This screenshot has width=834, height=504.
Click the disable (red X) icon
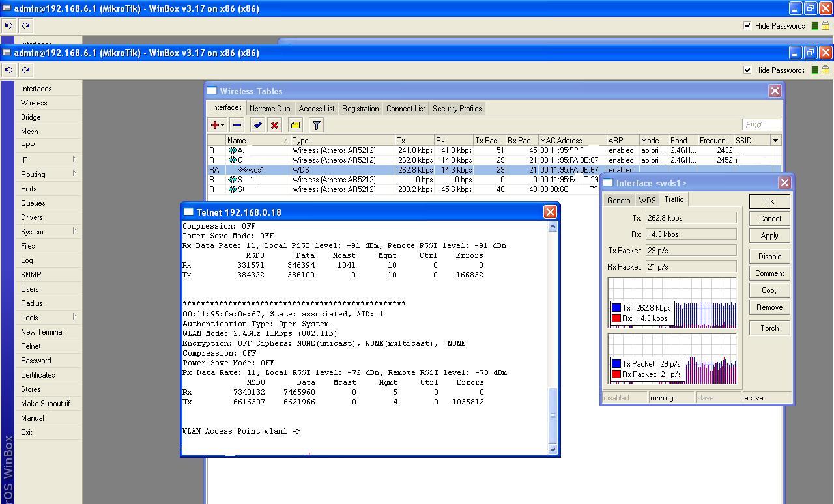[275, 125]
